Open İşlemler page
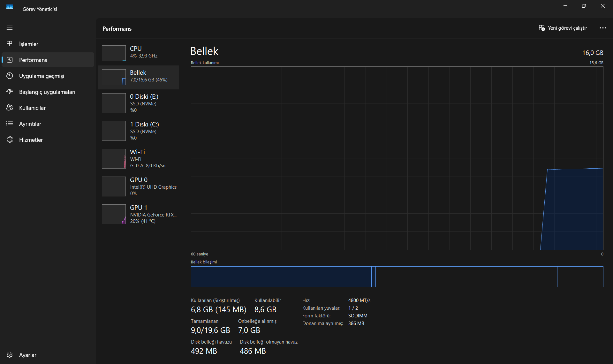The image size is (613, 364). [x=48, y=44]
